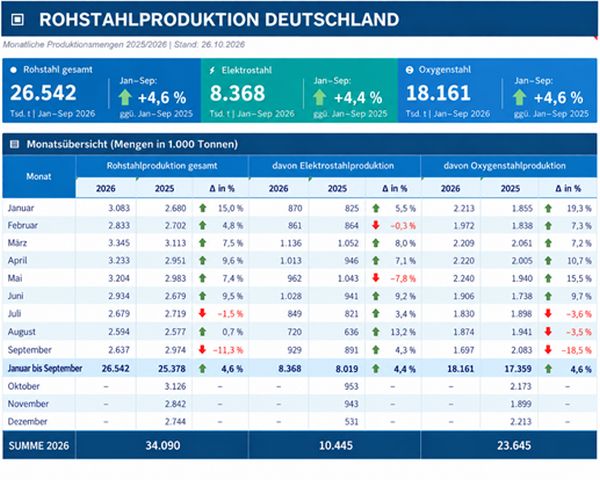Click the green arrow beside Januar 19,3 %
Viewport: 600px width, 480px height.
pyautogui.click(x=548, y=208)
